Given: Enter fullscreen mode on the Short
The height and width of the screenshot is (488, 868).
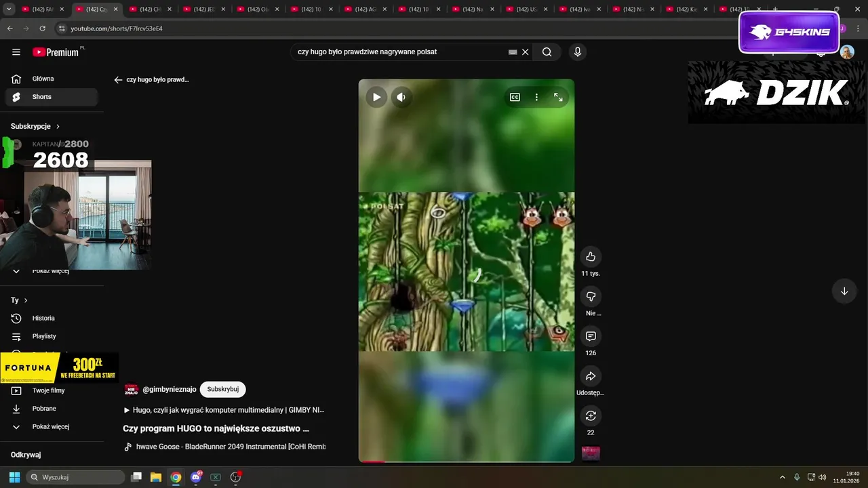Looking at the screenshot, I should (x=558, y=97).
